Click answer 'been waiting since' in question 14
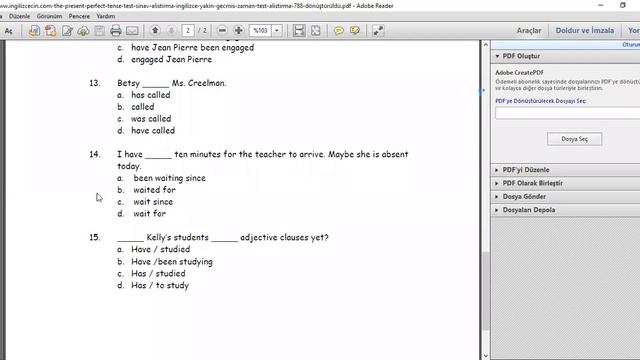This screenshot has height=360, width=640. coord(169,178)
